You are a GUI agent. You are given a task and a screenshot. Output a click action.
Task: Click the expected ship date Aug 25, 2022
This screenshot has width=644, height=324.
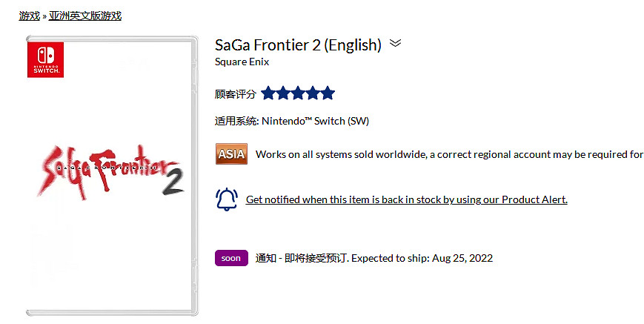461,258
